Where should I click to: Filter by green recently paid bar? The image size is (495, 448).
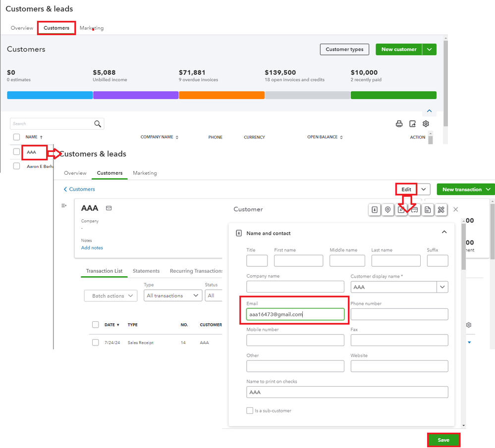tap(393, 95)
